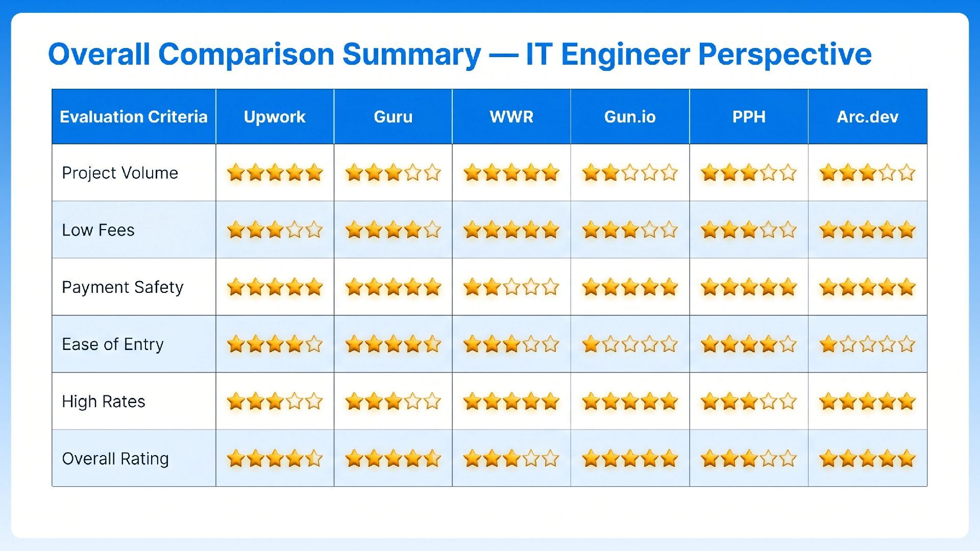980x551 pixels.
Task: Select the Arc.dev column header
Action: (867, 117)
